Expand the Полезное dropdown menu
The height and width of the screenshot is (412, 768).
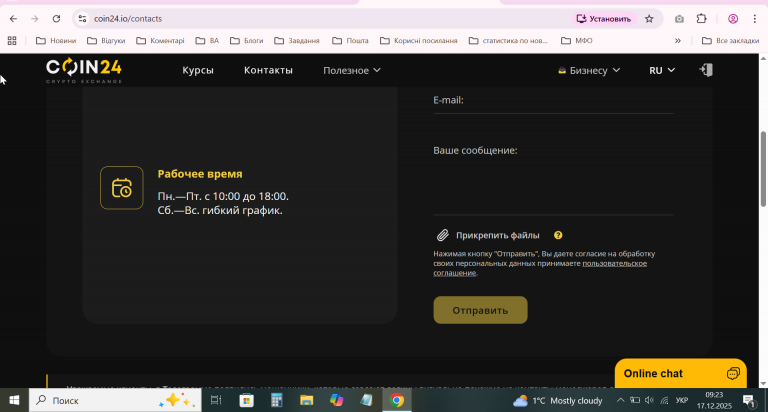coord(352,71)
